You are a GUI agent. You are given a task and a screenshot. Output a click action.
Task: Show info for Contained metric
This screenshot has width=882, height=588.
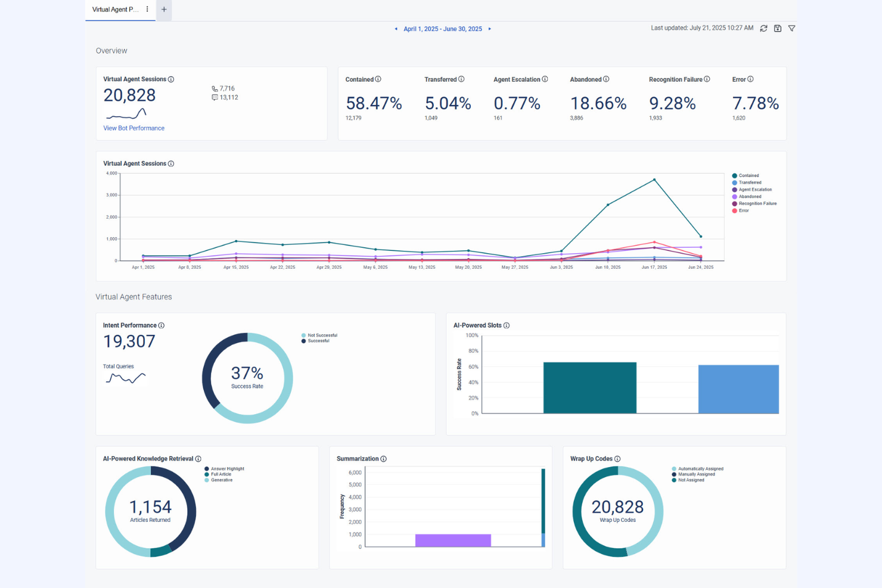[378, 79]
